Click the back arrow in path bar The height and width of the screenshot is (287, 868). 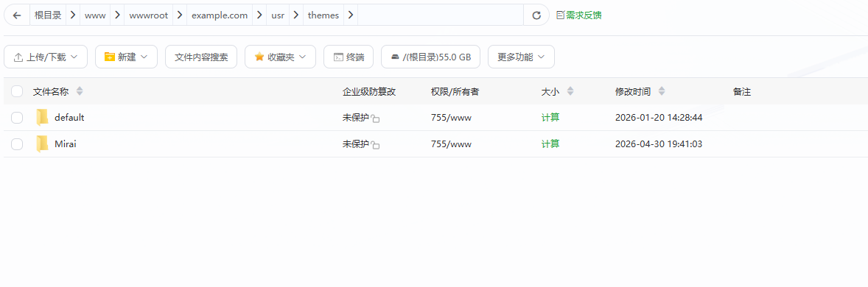[17, 15]
